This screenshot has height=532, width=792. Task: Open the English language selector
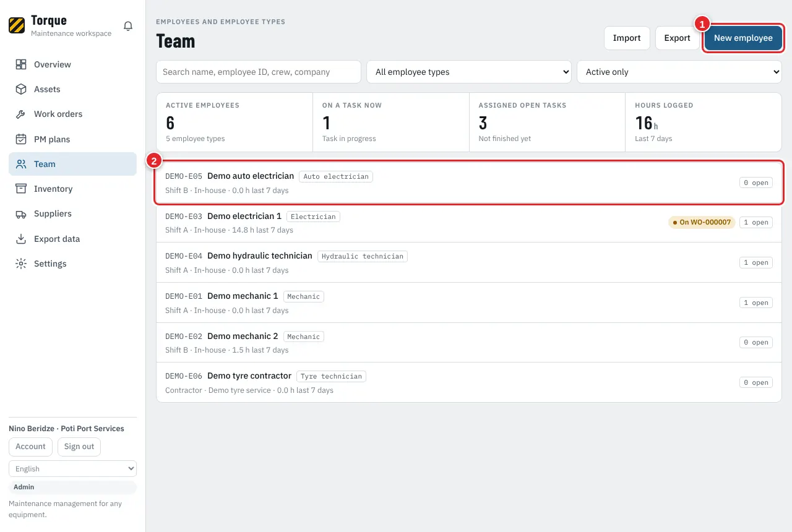pos(72,469)
